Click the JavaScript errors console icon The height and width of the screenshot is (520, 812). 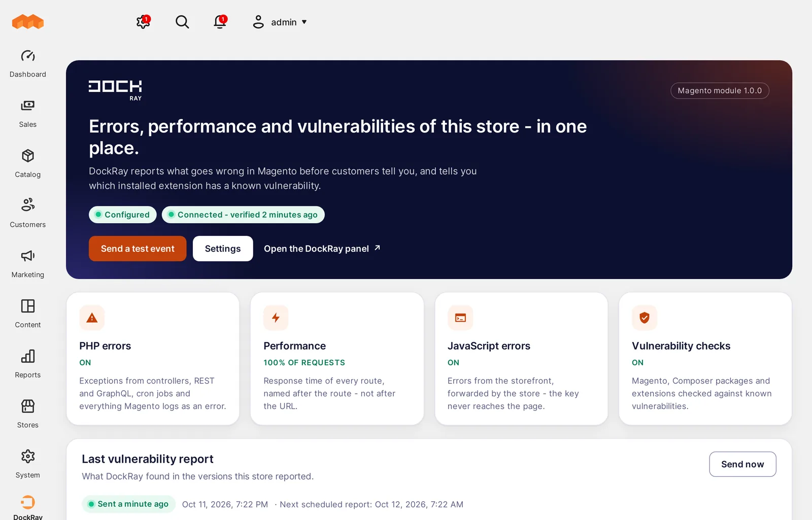tap(460, 318)
